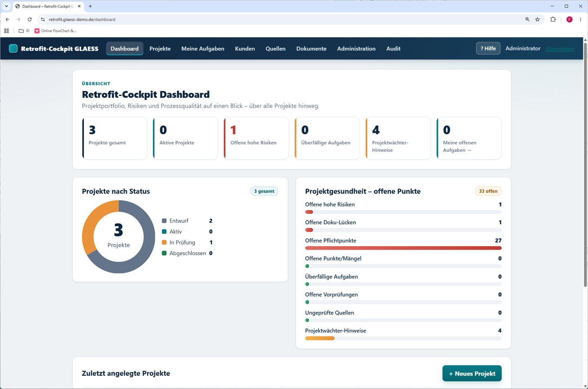Click the donut chart center showing 3 Projekte
The image size is (588, 389).
coord(118,236)
